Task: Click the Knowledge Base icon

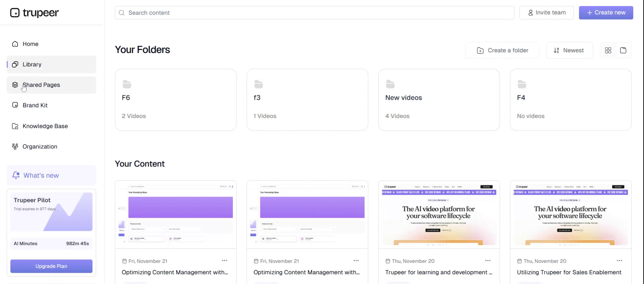Action: click(x=15, y=126)
